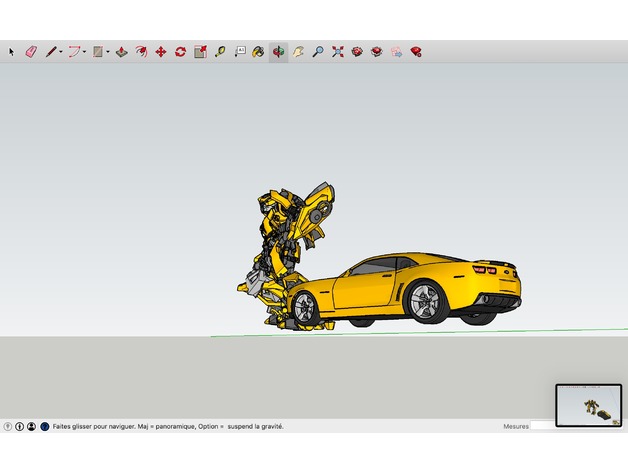
Task: Select the Rotate tool
Action: (180, 52)
